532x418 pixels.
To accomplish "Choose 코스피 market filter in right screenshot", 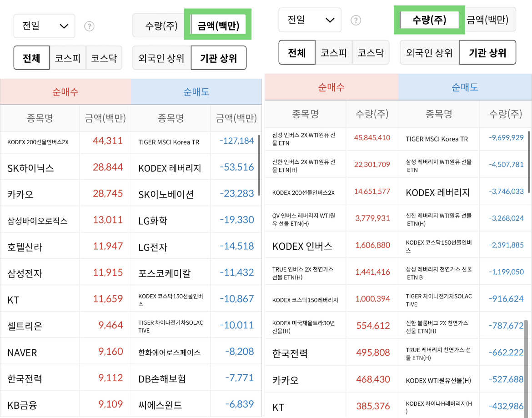I will point(334,53).
